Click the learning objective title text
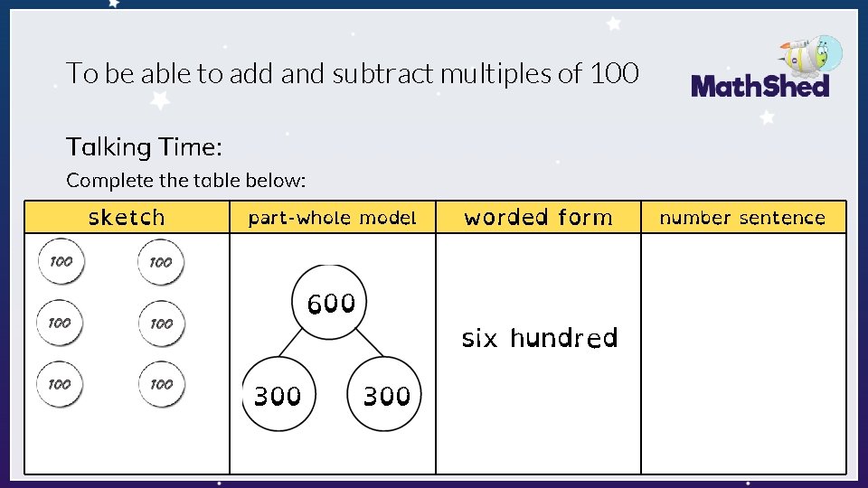The image size is (868, 488). (x=353, y=73)
